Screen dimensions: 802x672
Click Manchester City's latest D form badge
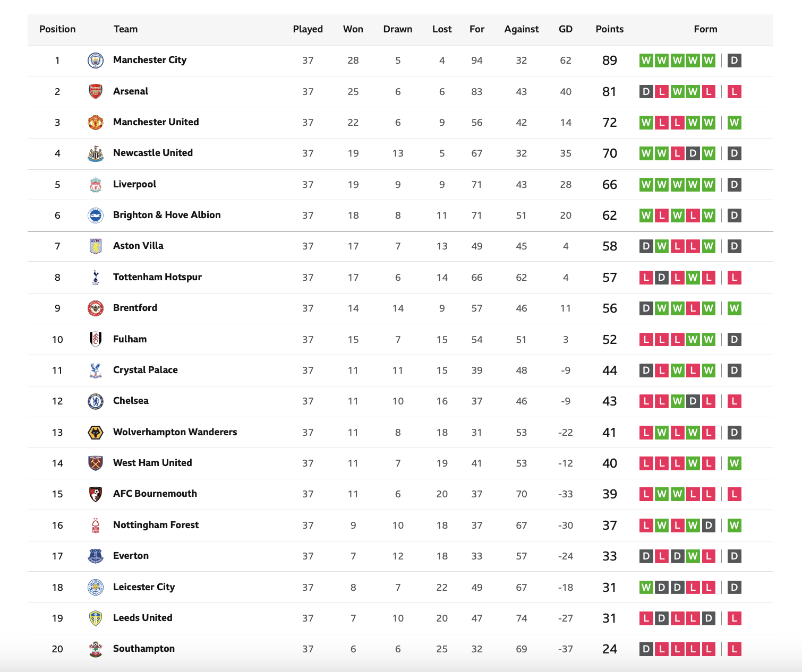[x=734, y=61]
